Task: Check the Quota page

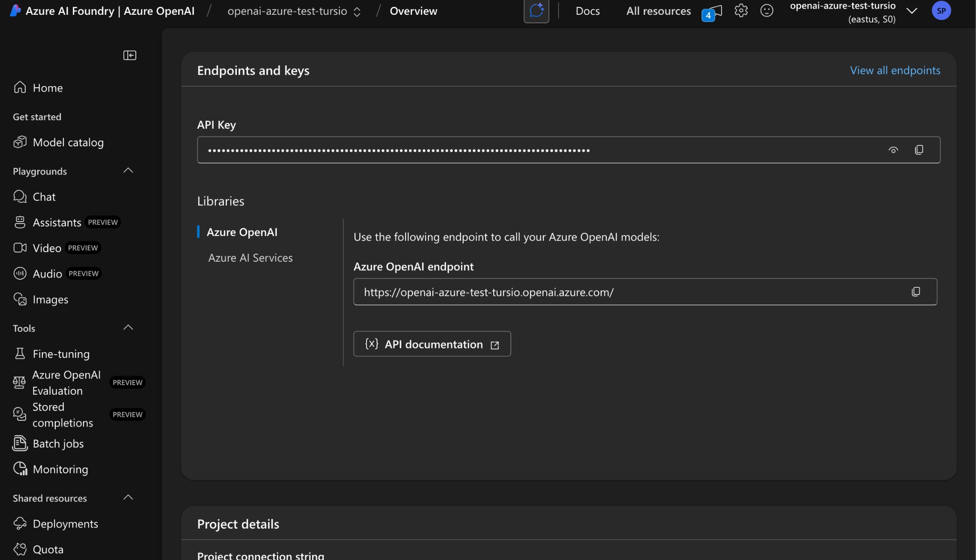Action: click(x=48, y=549)
